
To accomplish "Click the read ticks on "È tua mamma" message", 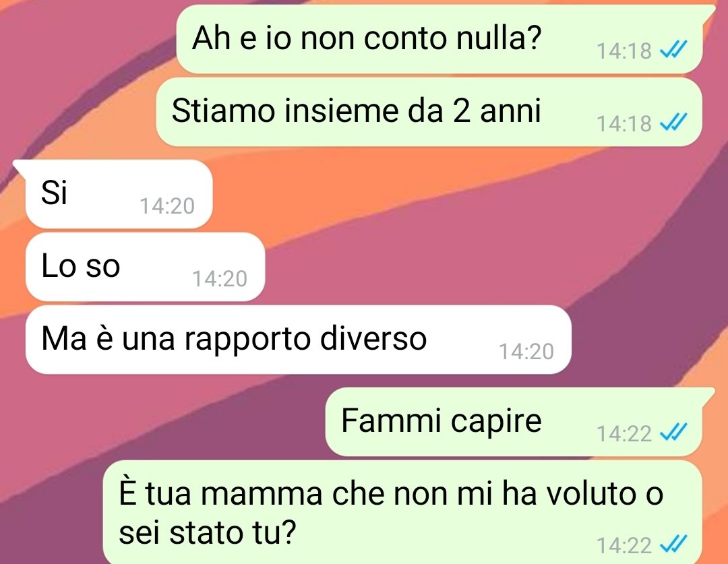I will pyautogui.click(x=673, y=544).
